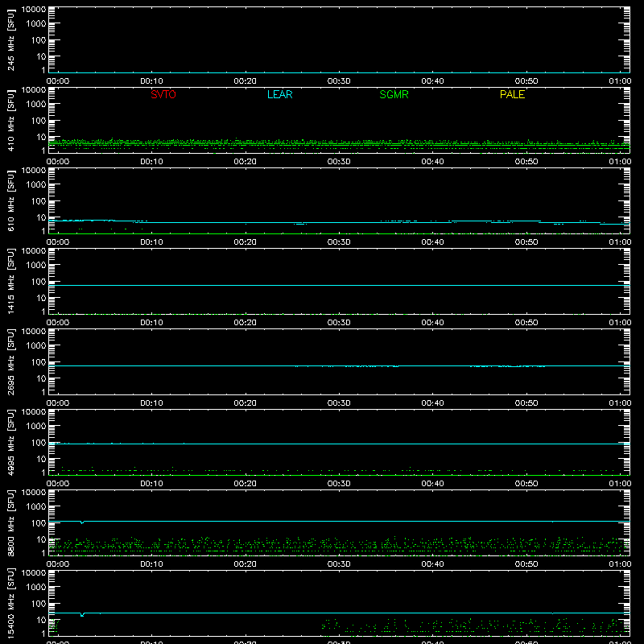Select the 2695 MHz [SFU] axis label
The height and width of the screenshot is (644, 644).
11,361
